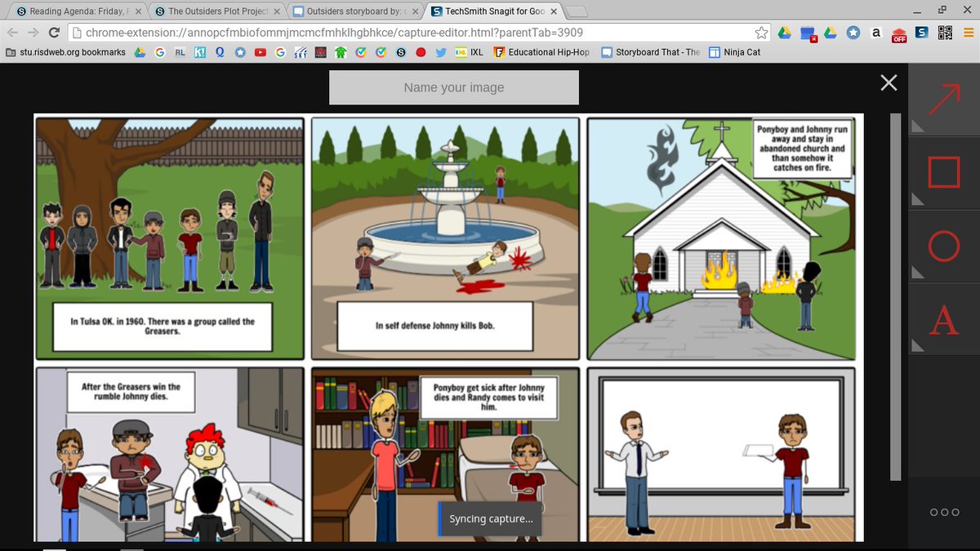This screenshot has height=551, width=980.
Task: Open the Ninja Cat bookmark
Action: click(x=734, y=51)
